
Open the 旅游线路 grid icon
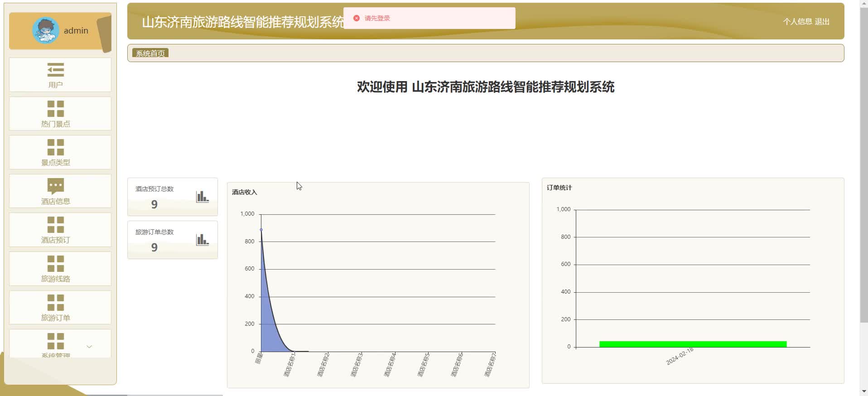click(56, 264)
